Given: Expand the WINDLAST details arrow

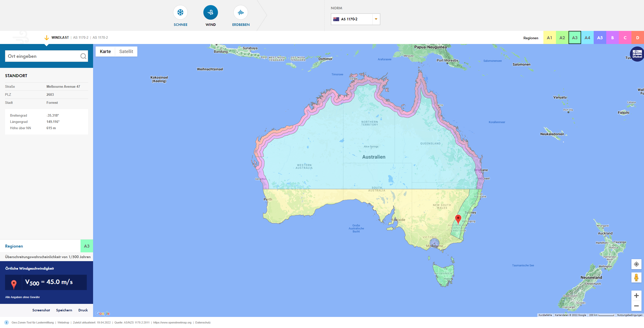Looking at the screenshot, I should (x=47, y=37).
